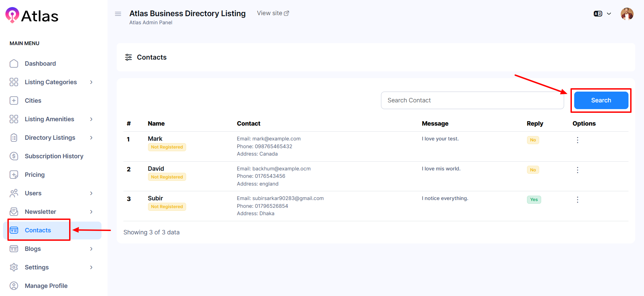Click the Yes reply badge for Subir
This screenshot has width=644, height=296.
point(534,200)
